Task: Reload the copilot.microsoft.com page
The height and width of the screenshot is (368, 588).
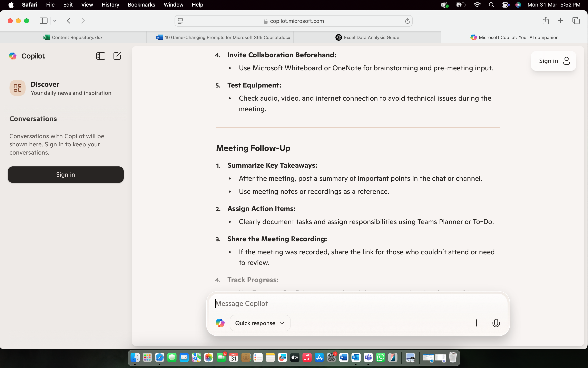Action: pyautogui.click(x=408, y=21)
